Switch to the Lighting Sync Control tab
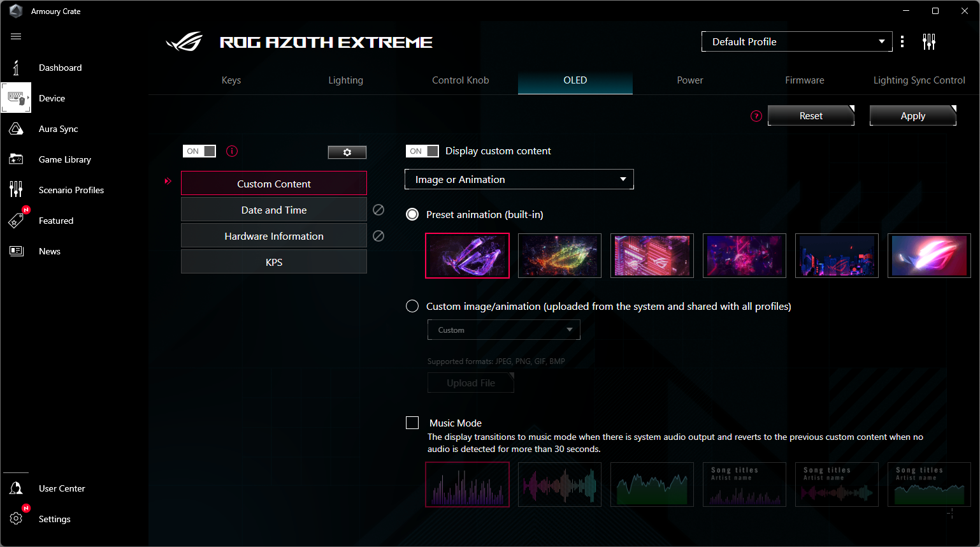The image size is (980, 547). click(919, 80)
